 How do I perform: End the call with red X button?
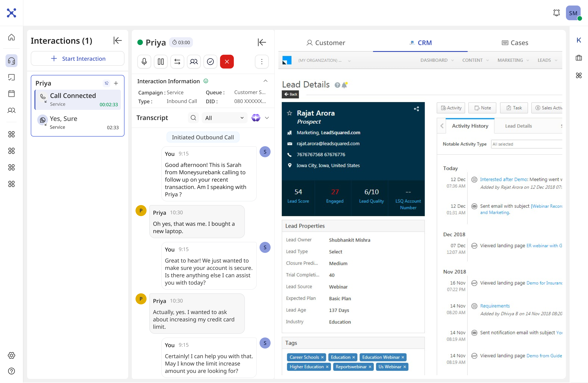(227, 62)
